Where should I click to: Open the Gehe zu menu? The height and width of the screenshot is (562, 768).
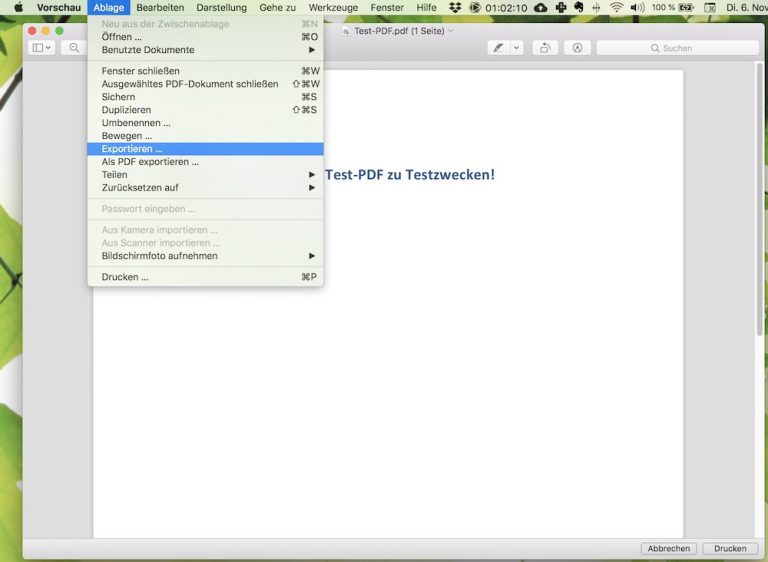pyautogui.click(x=278, y=7)
